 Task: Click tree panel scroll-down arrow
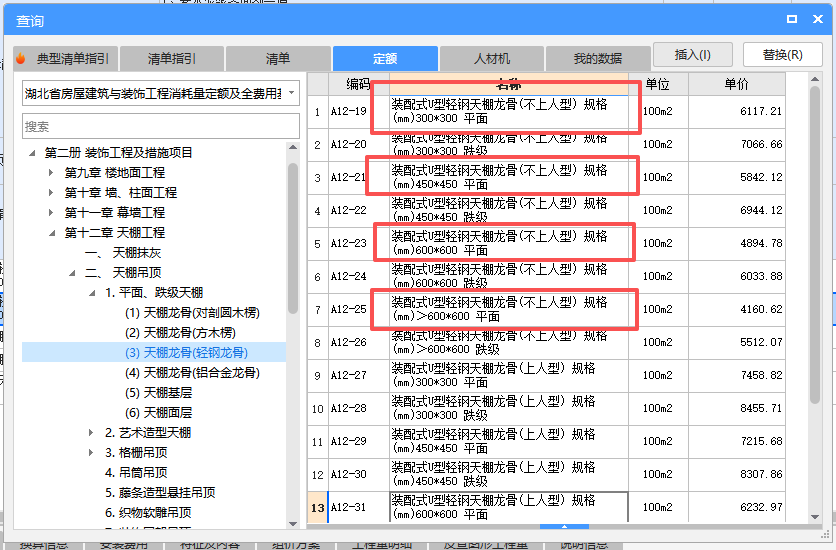click(293, 524)
